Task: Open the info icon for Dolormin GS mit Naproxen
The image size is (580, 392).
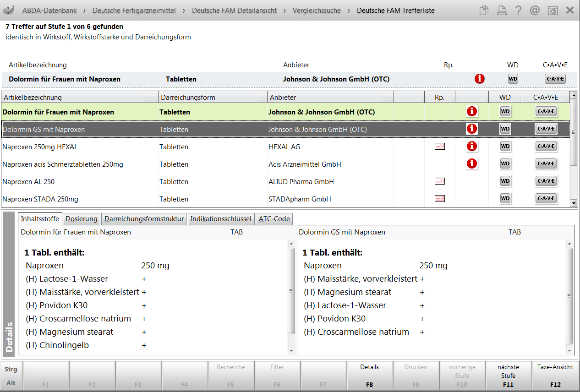Action: click(472, 129)
